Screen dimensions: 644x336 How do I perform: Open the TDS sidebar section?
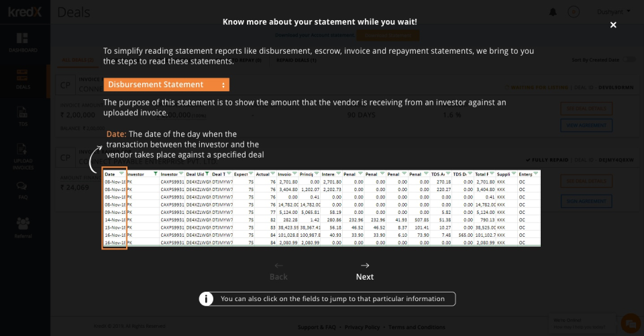[x=23, y=117]
